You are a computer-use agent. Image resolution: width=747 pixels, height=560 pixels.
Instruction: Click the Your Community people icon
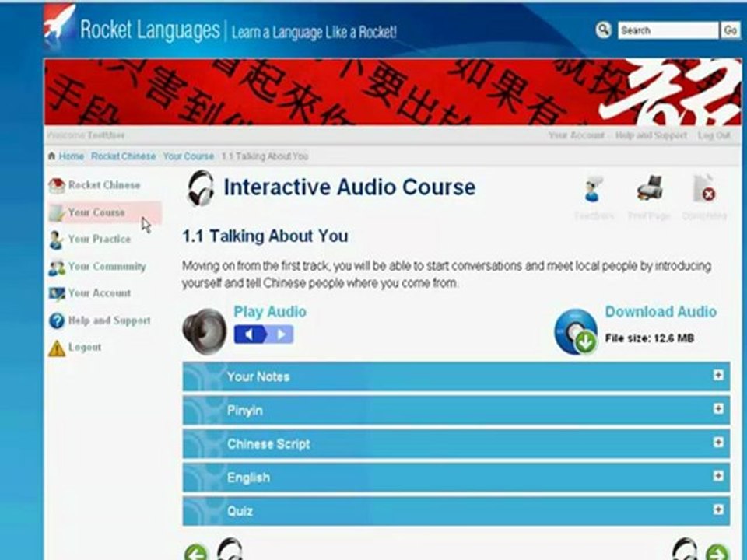57,267
